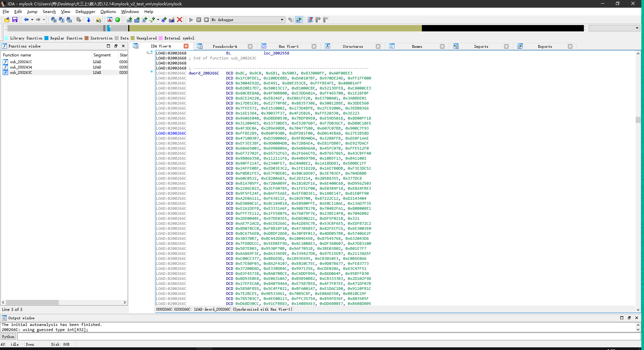Click the red X delete toolbar icon
Screen dimensions: 644x350
[179, 20]
